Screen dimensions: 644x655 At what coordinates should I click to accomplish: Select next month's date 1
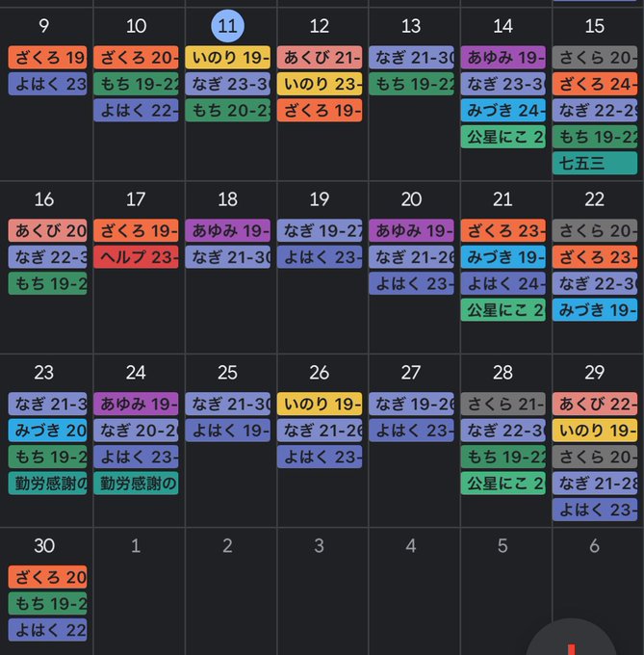point(136,546)
